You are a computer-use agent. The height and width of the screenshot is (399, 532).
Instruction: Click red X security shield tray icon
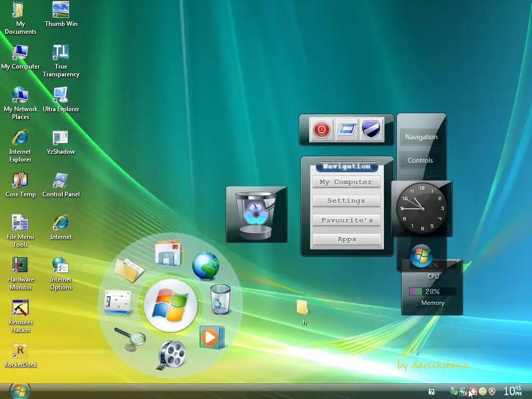tap(492, 392)
